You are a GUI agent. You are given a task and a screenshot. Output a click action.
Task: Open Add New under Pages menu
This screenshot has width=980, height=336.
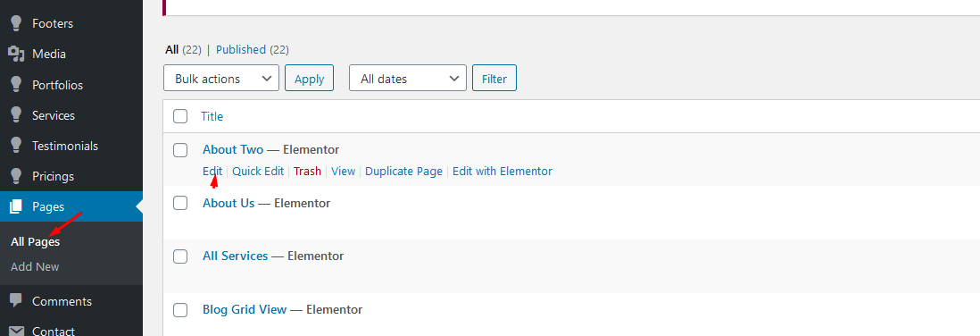[x=35, y=266]
